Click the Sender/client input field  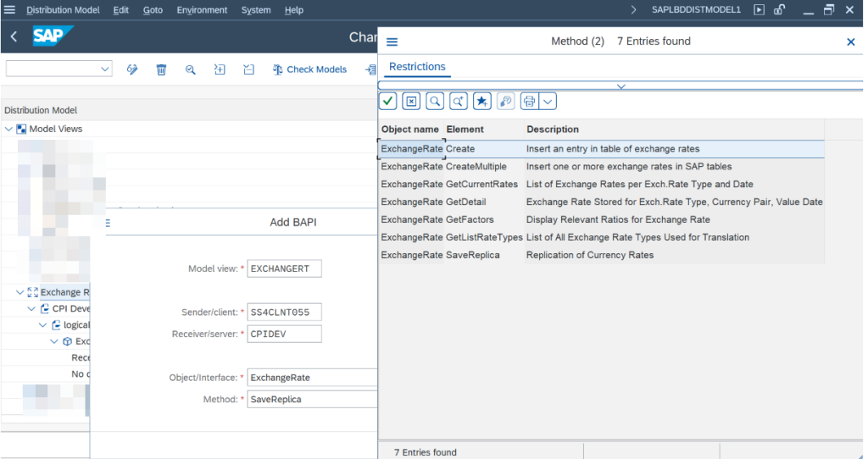(x=284, y=312)
